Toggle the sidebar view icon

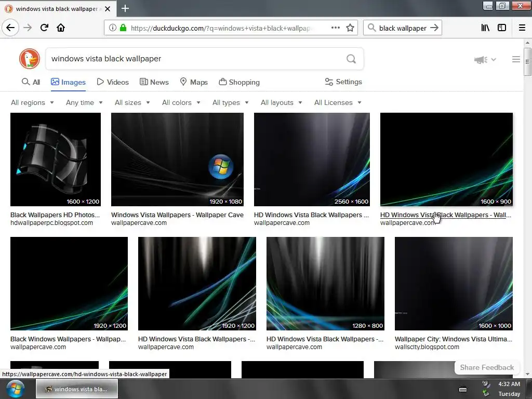tap(502, 28)
